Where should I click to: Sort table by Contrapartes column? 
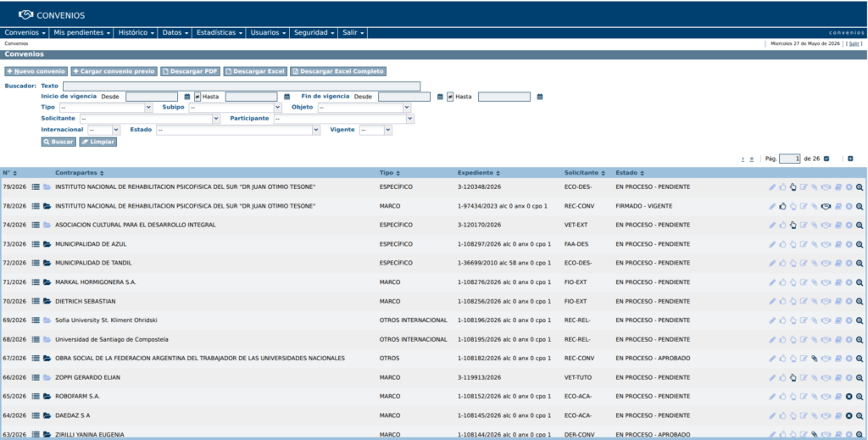point(79,173)
